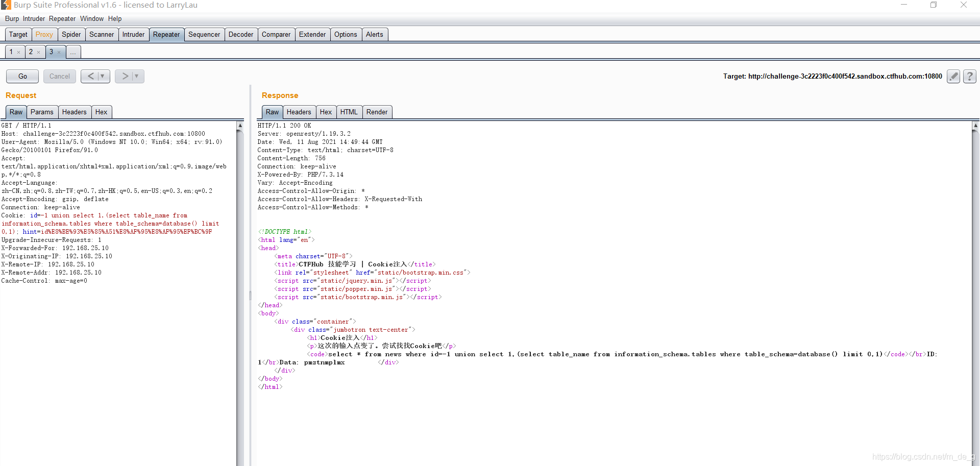
Task: Close Repeater tab 1 with its x
Action: [x=19, y=52]
